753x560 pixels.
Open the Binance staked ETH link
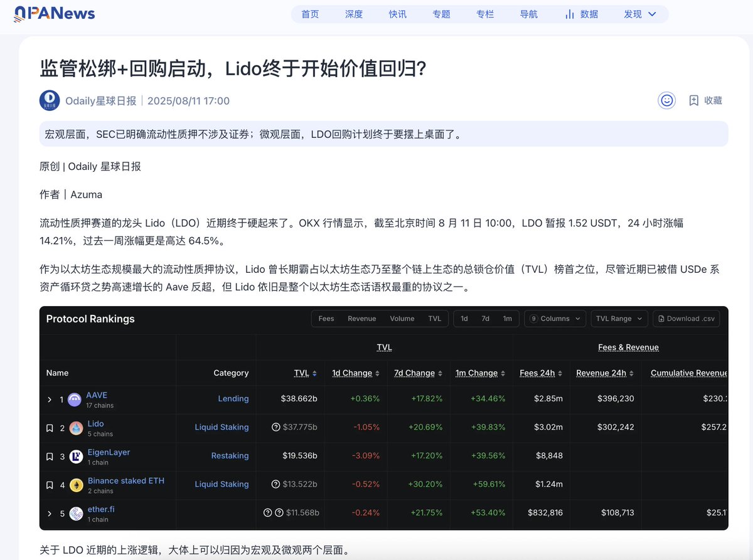pyautogui.click(x=126, y=480)
